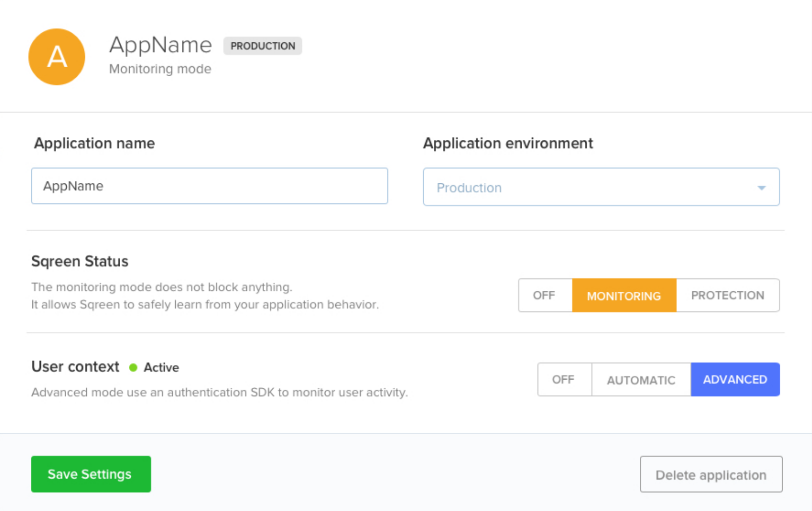Click the Active label beside User context
Image resolution: width=812 pixels, height=511 pixels.
(162, 368)
